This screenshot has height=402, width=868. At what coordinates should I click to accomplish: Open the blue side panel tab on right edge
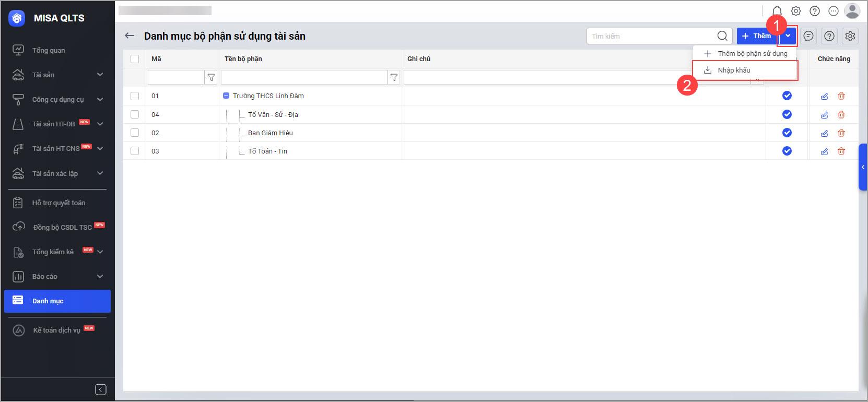863,167
